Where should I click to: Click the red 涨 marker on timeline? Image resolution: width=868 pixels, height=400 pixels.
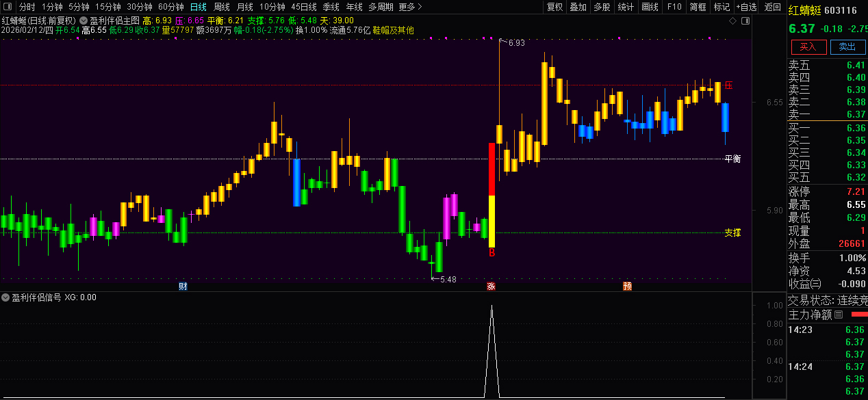click(491, 286)
